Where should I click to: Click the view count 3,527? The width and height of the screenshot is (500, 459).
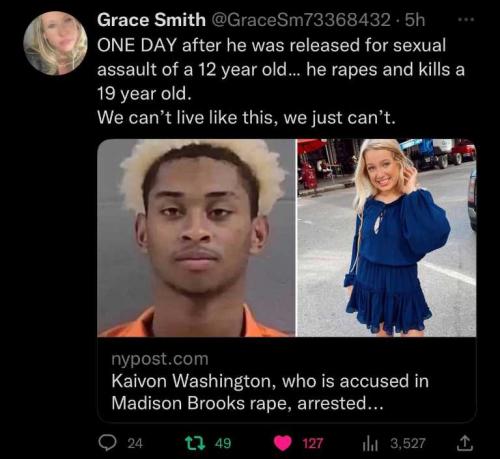coord(408,444)
